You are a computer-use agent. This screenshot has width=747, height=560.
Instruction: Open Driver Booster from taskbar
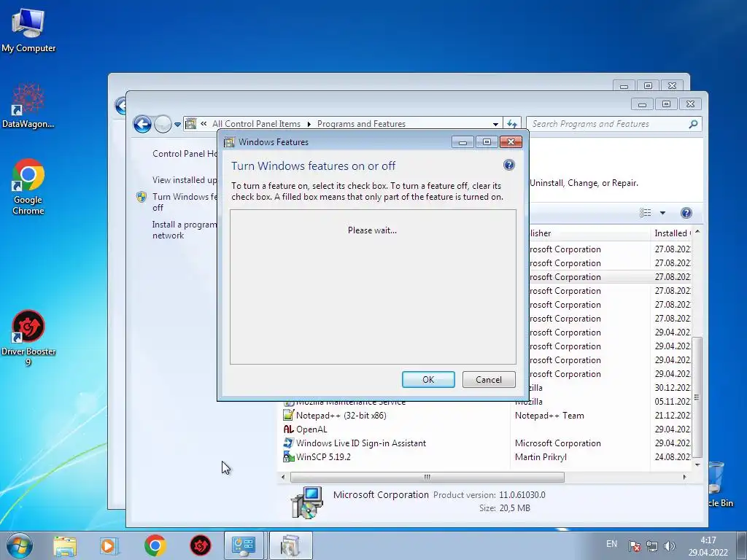[x=201, y=545]
